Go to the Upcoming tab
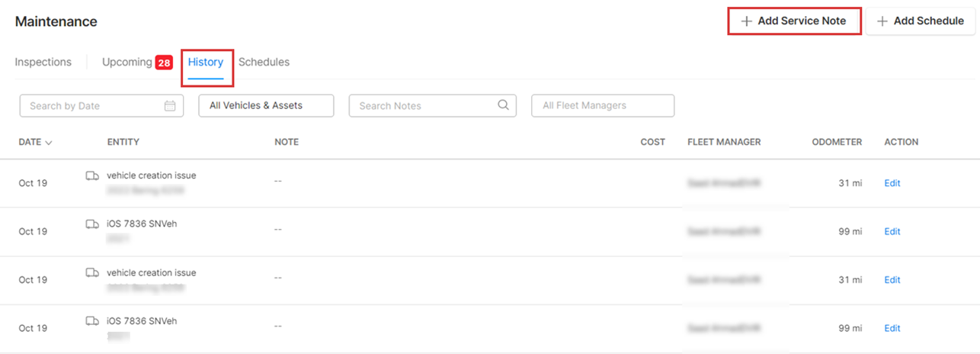 coord(127,62)
